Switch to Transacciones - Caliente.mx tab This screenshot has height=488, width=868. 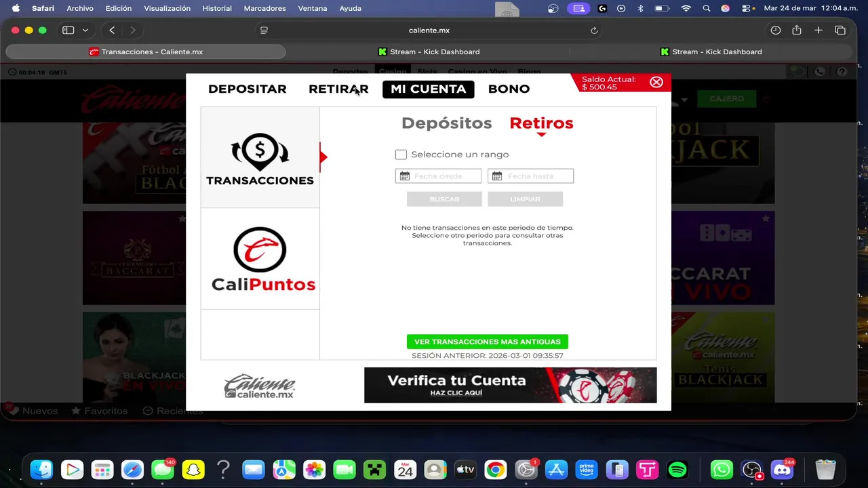tap(146, 52)
